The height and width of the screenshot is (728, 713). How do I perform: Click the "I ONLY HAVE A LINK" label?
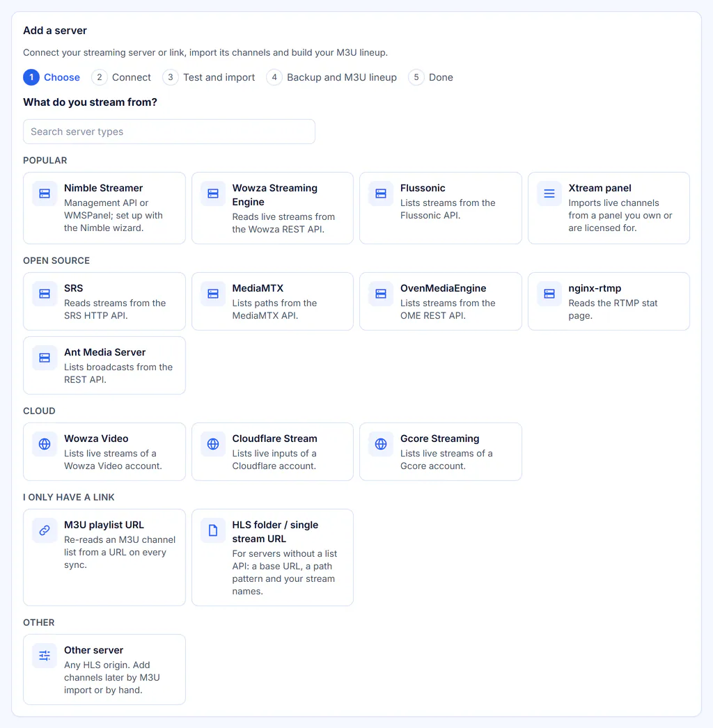coord(69,498)
